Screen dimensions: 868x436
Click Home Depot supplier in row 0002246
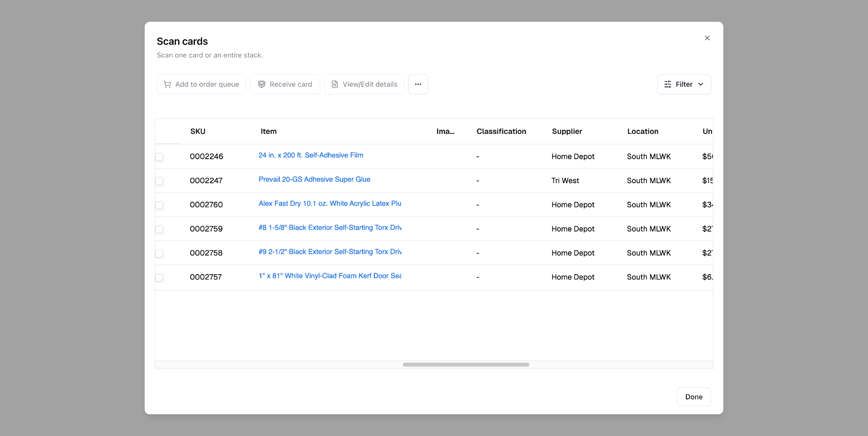[x=573, y=156]
